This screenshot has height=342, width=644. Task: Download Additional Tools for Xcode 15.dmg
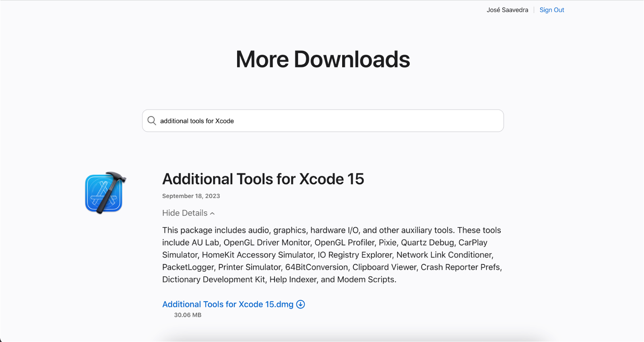pos(227,305)
